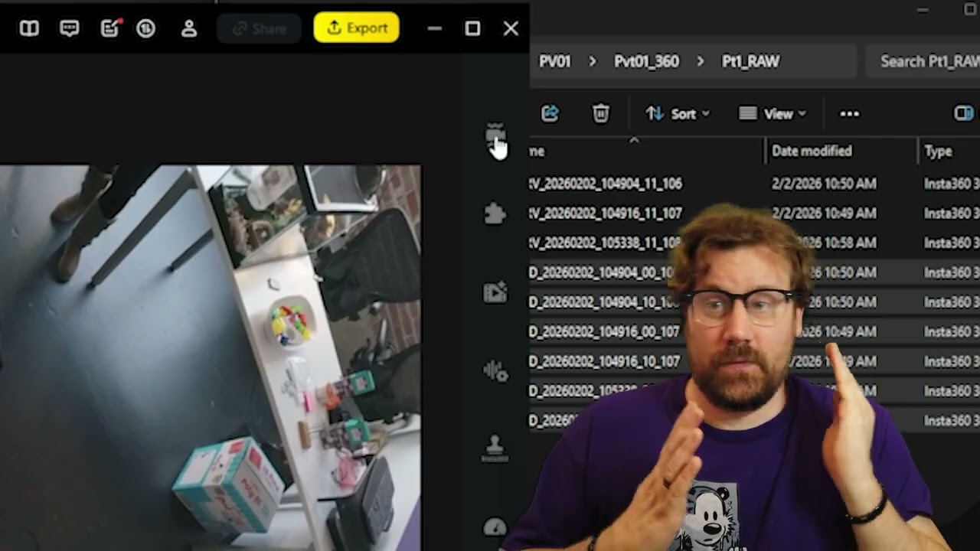This screenshot has width=980, height=551.
Task: Open the puzzle-piece plugins icon in sidebar
Action: [495, 213]
